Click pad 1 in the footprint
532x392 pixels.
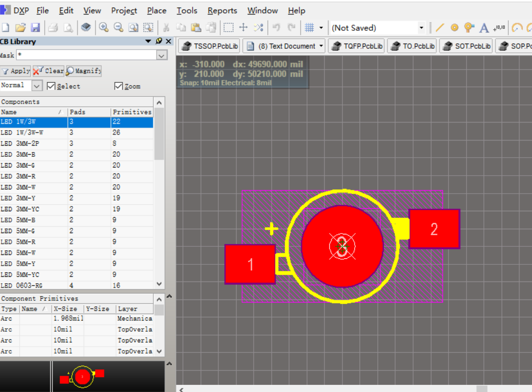250,264
